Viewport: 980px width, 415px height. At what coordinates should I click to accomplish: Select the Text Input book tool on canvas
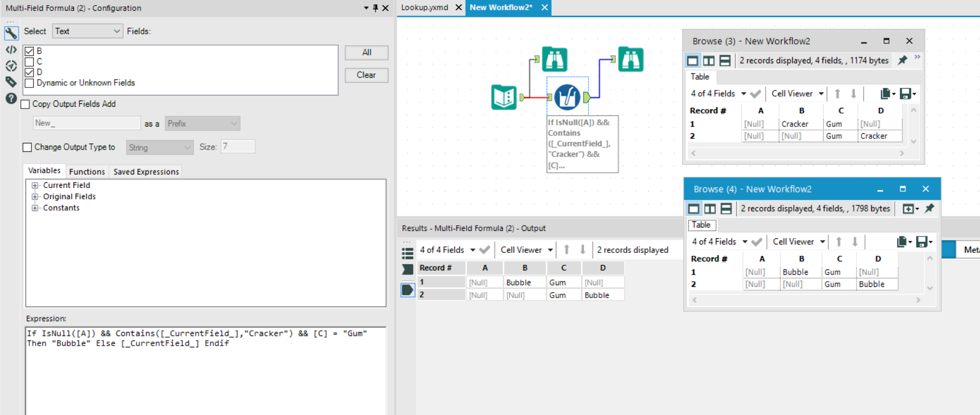pos(504,97)
